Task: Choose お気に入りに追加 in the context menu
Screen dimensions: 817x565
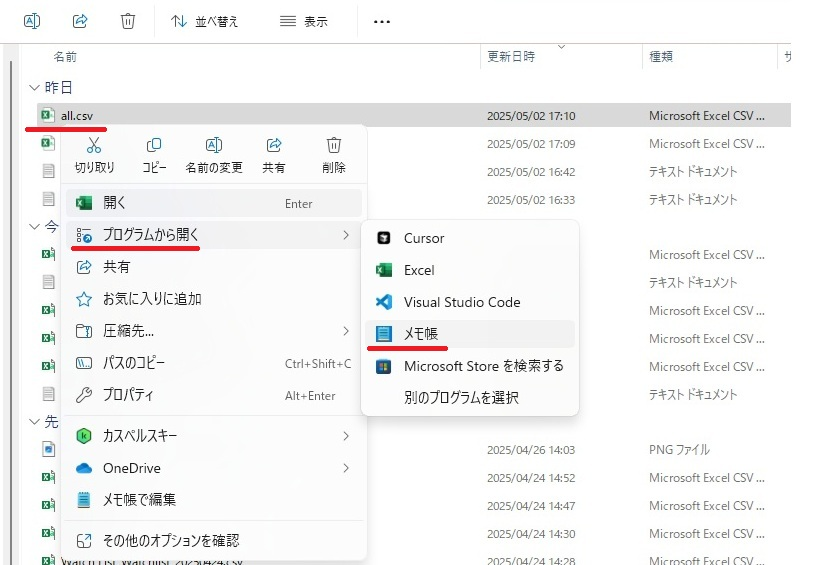Action: coord(214,299)
